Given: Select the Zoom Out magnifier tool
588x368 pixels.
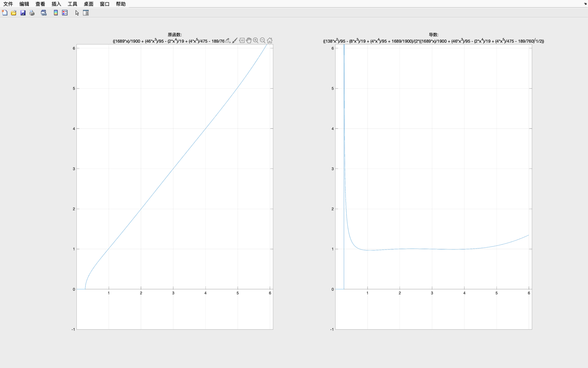Looking at the screenshot, I should 263,40.
